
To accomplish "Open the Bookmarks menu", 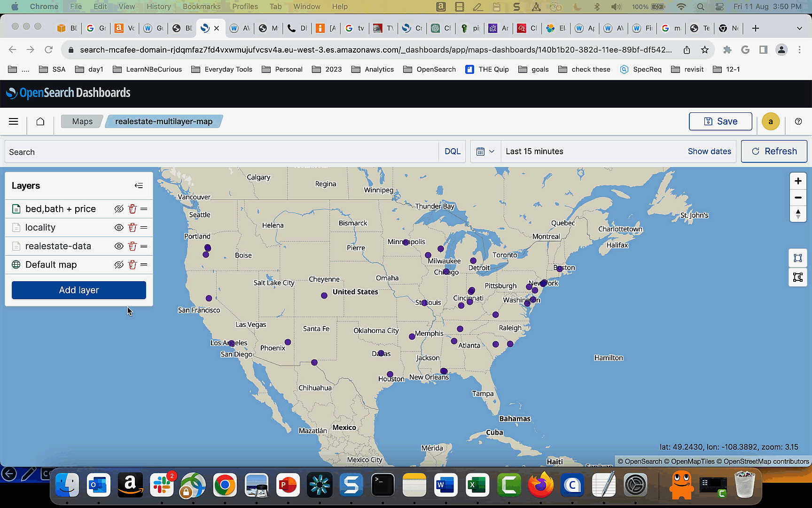I will point(202,7).
